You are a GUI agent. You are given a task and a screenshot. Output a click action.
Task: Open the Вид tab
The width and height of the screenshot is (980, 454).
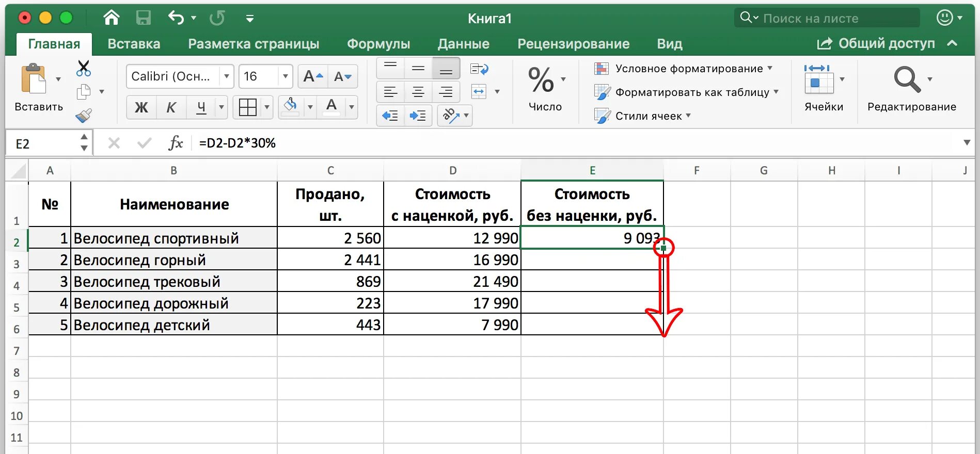pos(670,44)
